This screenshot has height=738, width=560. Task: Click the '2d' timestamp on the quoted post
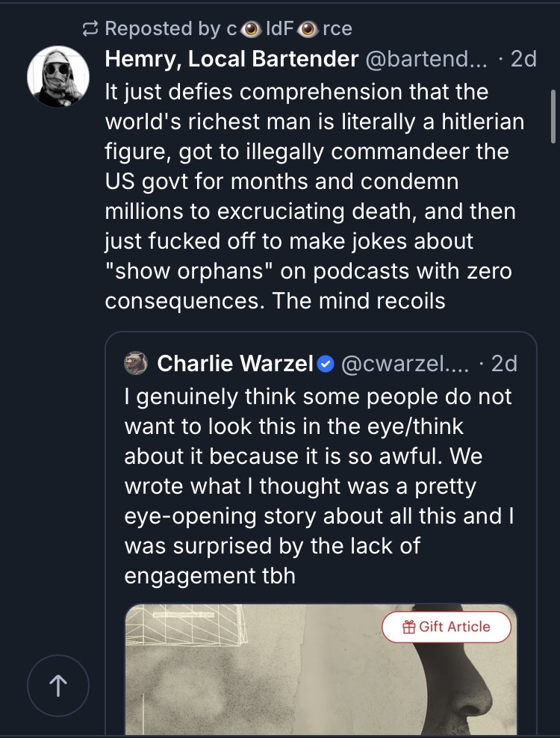[x=504, y=364]
